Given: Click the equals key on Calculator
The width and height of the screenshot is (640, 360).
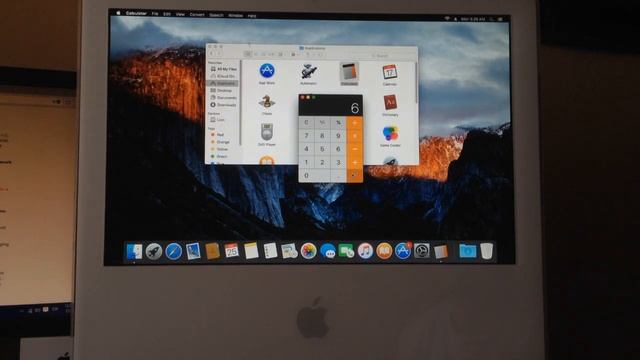Looking at the screenshot, I should [355, 176].
